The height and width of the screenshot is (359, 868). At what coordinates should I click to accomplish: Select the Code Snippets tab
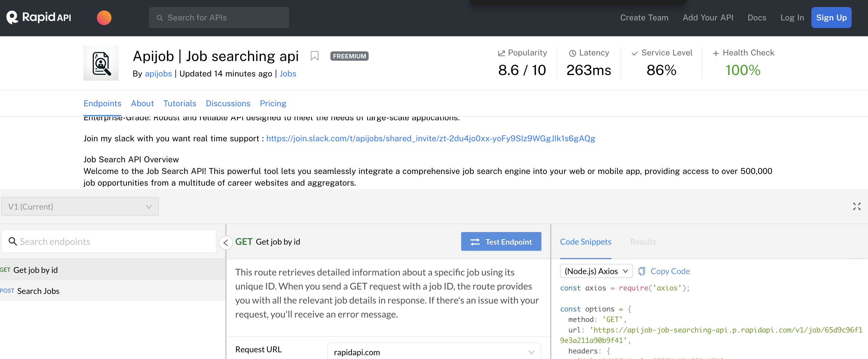click(x=586, y=242)
